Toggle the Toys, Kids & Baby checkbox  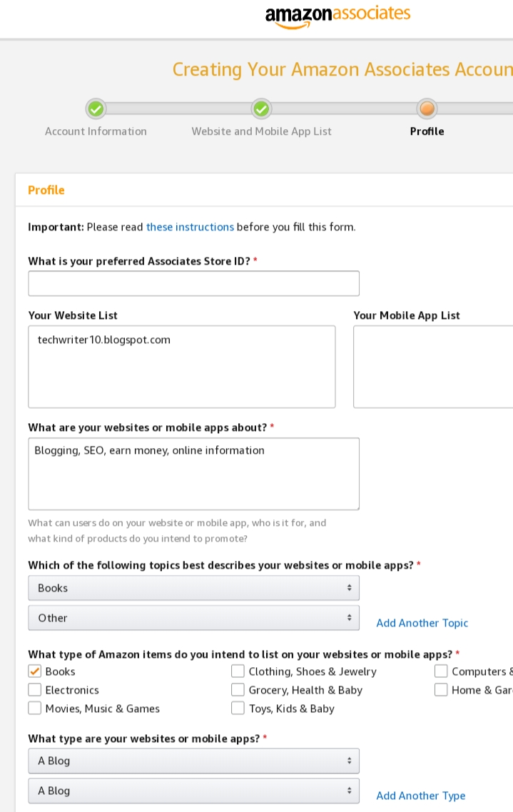click(238, 709)
